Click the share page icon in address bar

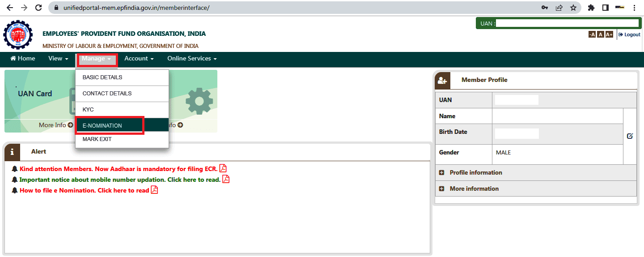[559, 8]
